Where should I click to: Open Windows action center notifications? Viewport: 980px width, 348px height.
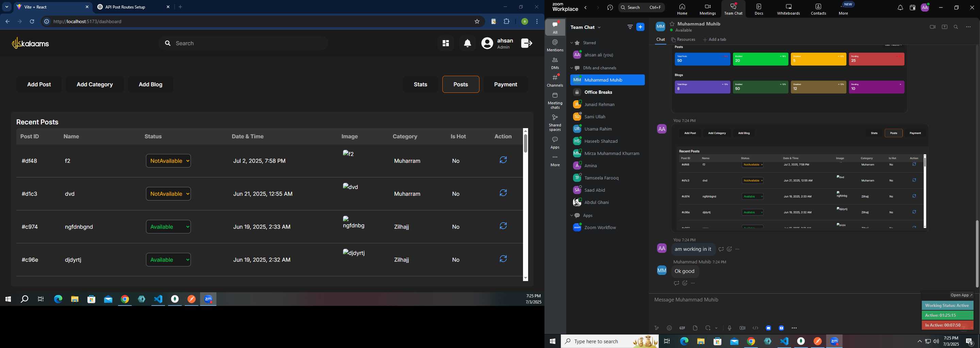pos(970,341)
